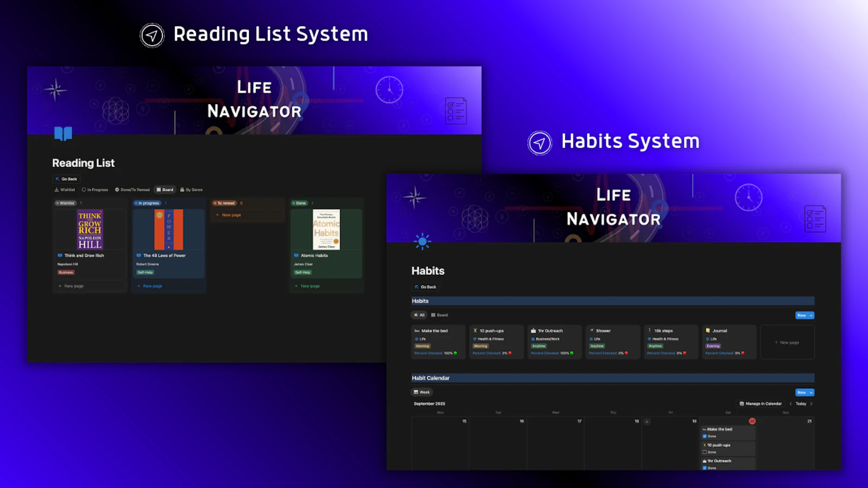Screen dimensions: 868x488
Task: Toggle the Done checkbox for 1hr Outreach
Action: point(705,467)
